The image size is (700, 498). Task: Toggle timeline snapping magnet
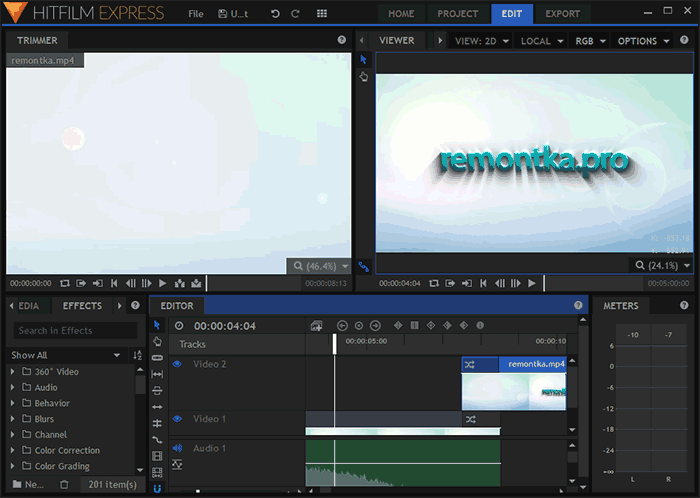pos(157,489)
